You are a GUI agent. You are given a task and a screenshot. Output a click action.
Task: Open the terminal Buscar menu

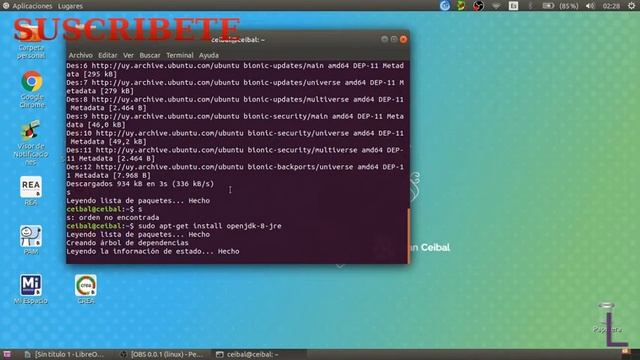click(150, 55)
